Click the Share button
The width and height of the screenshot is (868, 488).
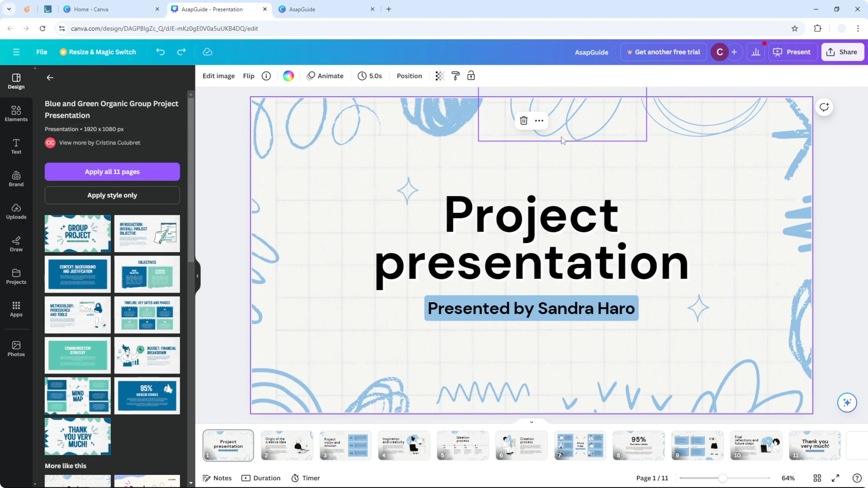pos(842,52)
